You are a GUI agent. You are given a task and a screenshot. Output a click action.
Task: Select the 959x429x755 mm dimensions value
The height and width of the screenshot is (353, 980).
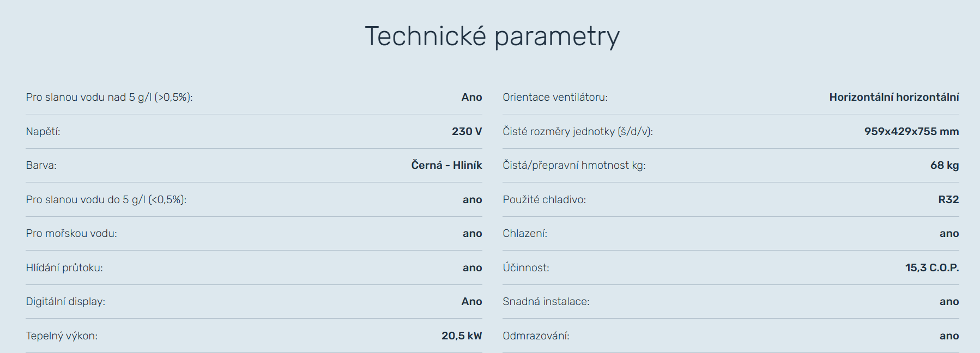point(911,132)
